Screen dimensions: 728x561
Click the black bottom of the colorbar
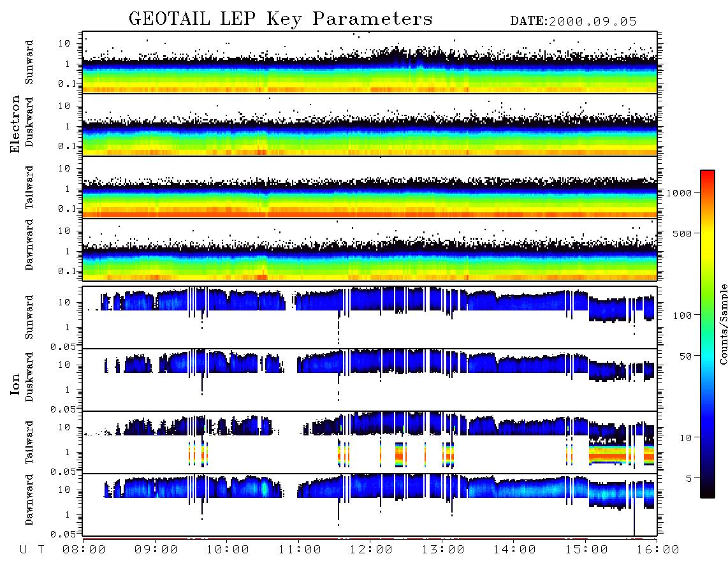(708, 490)
